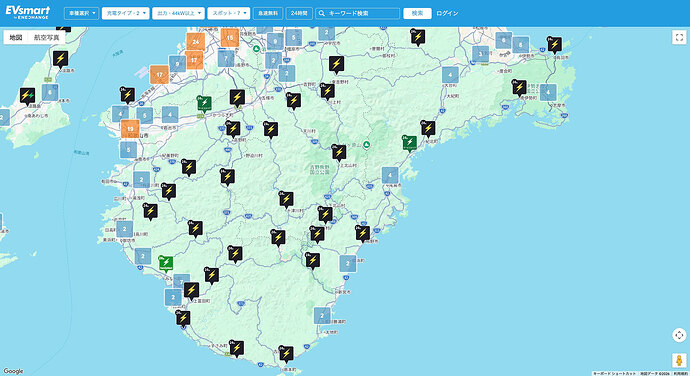Select charger marker near 紀北町
The width and height of the screenshot is (690, 376).
point(428,129)
